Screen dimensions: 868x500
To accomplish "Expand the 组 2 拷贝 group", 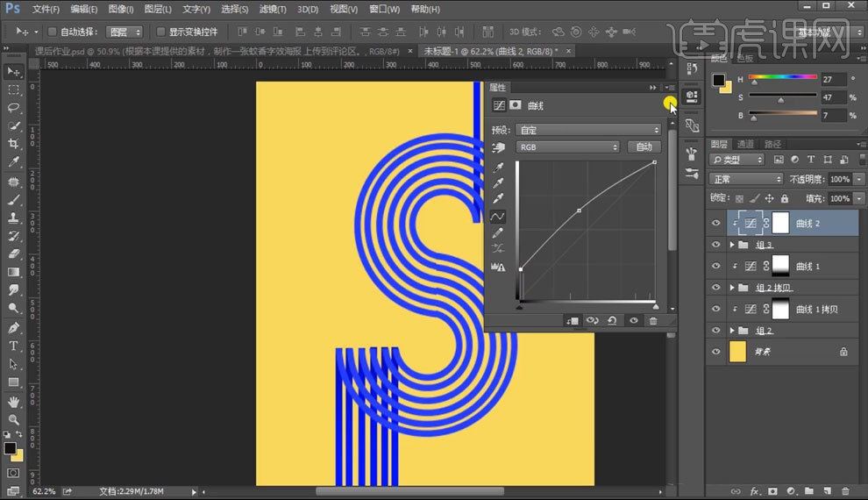I will (732, 288).
